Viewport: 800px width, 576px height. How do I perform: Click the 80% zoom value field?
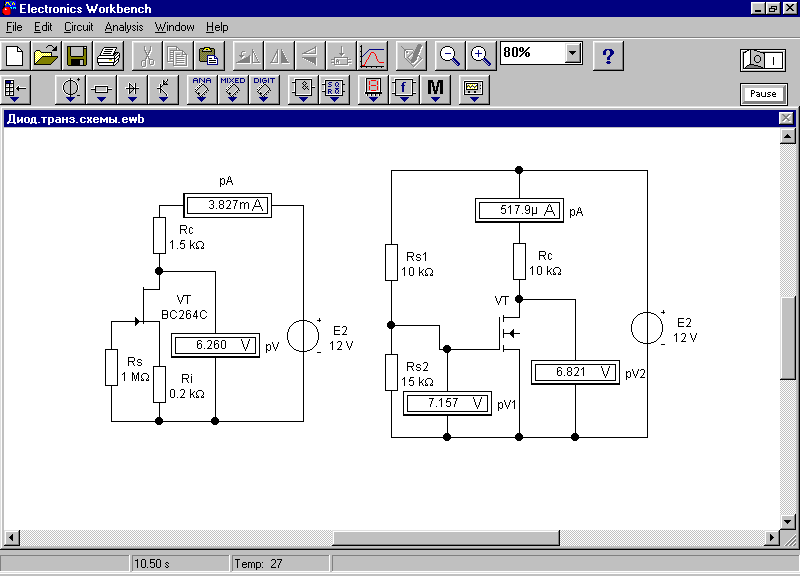pos(533,53)
